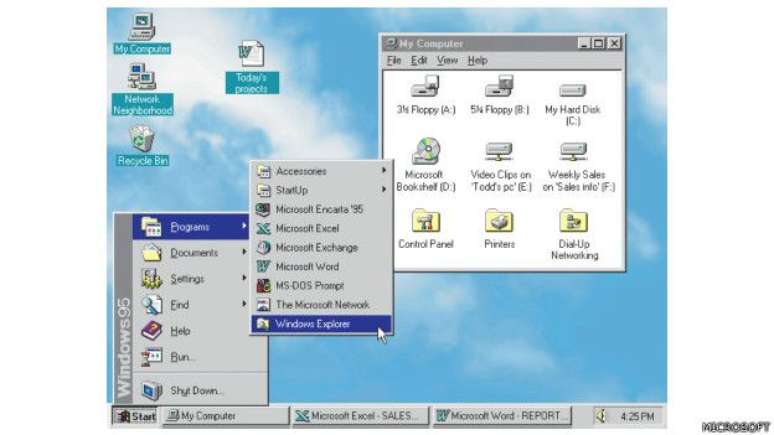Click the 4:25 PM taskbar clock
Screen dimensions: 774x435
pyautogui.click(x=637, y=417)
